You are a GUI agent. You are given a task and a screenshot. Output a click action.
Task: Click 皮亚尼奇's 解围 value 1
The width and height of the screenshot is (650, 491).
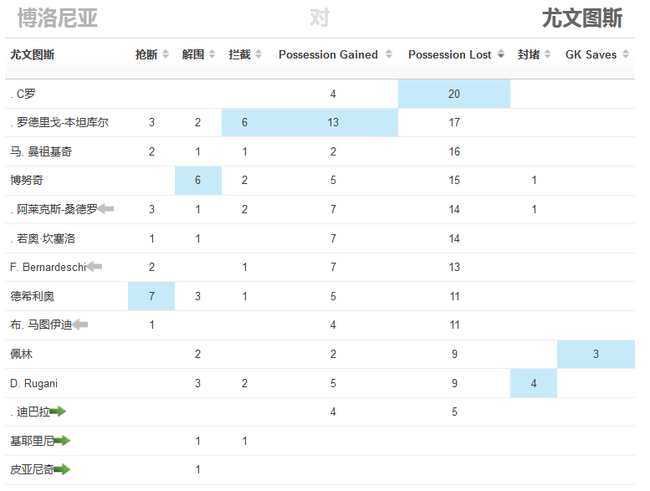198,469
